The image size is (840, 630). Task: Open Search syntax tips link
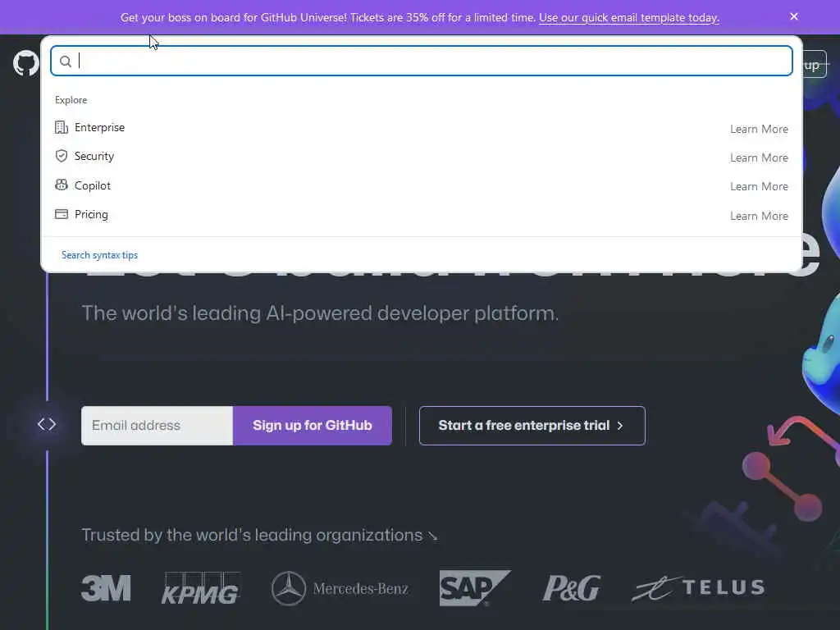pyautogui.click(x=99, y=255)
